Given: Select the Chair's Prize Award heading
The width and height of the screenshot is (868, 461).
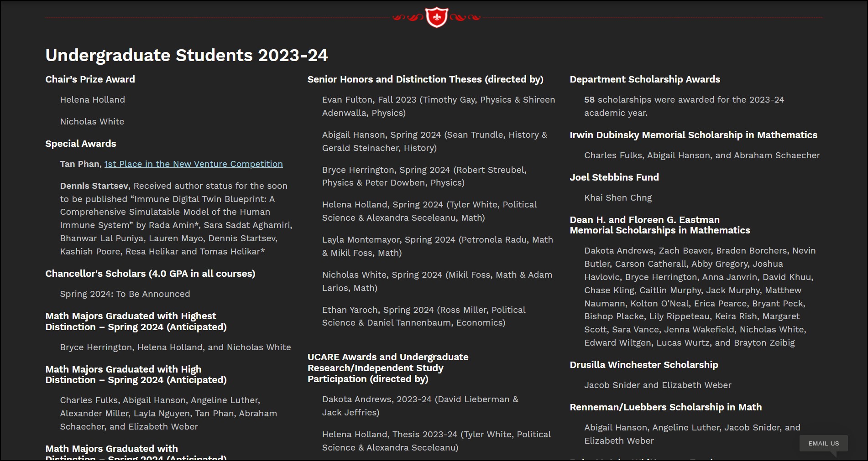Looking at the screenshot, I should [x=90, y=79].
